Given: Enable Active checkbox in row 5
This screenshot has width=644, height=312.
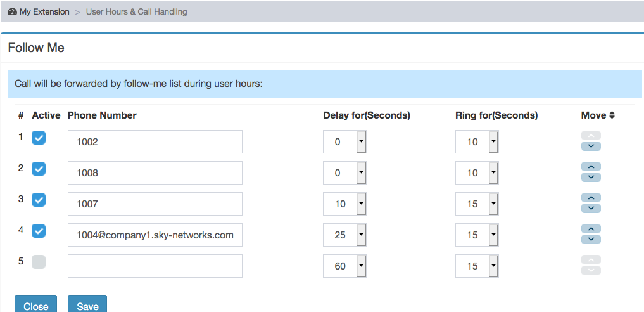Looking at the screenshot, I should click(x=39, y=262).
